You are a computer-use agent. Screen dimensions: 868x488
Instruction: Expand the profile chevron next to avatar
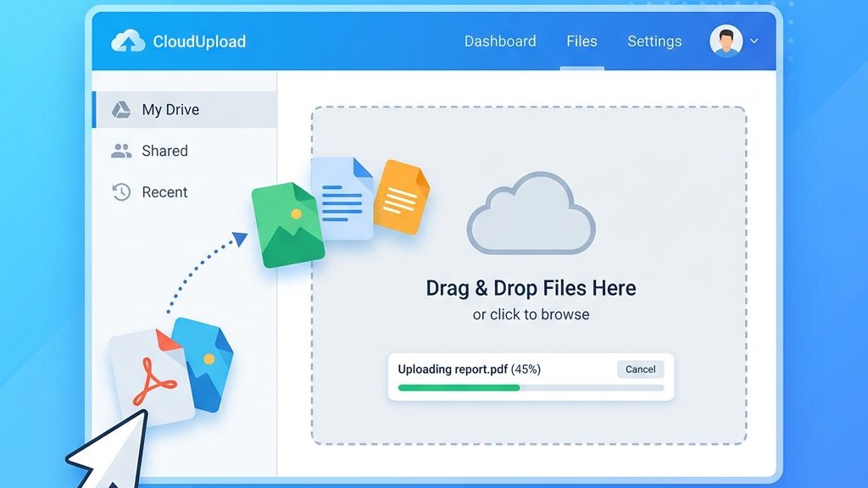(754, 41)
